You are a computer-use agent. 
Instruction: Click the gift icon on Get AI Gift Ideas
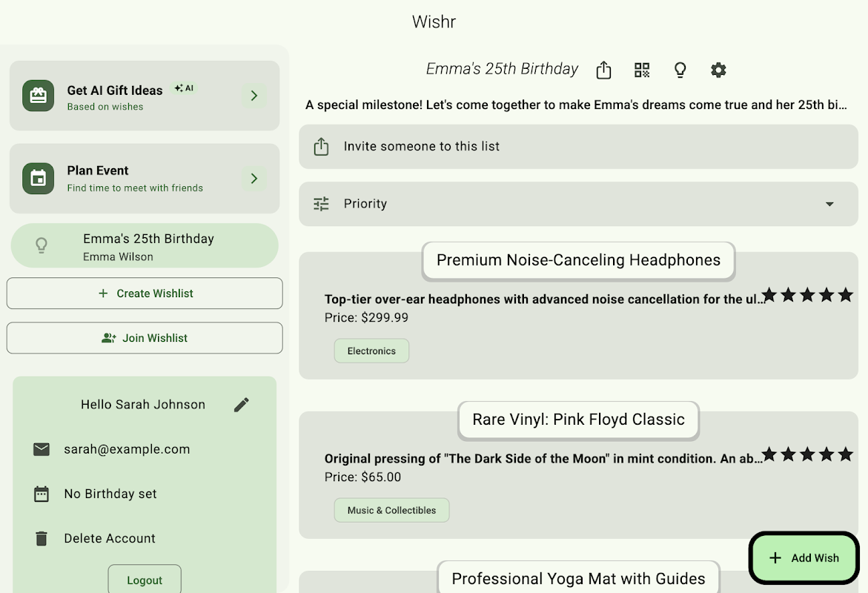pos(38,96)
